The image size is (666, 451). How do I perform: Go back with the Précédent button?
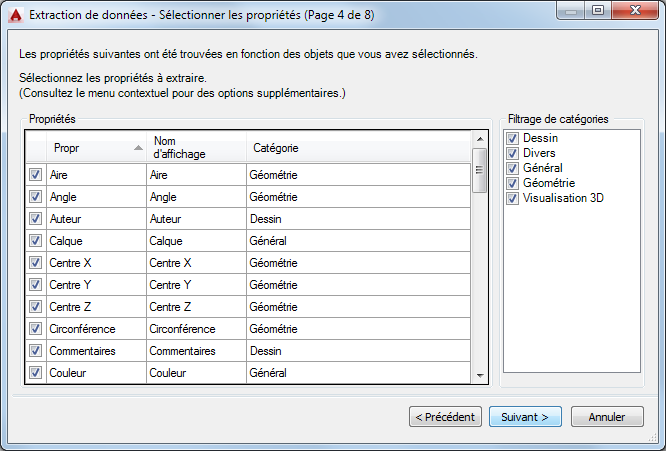coord(446,416)
